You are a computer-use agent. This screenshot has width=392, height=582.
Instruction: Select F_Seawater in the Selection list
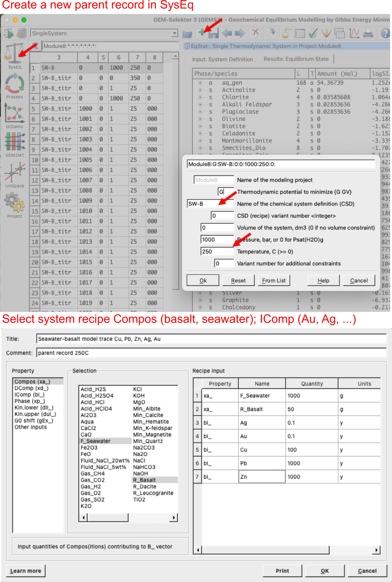[x=105, y=441]
